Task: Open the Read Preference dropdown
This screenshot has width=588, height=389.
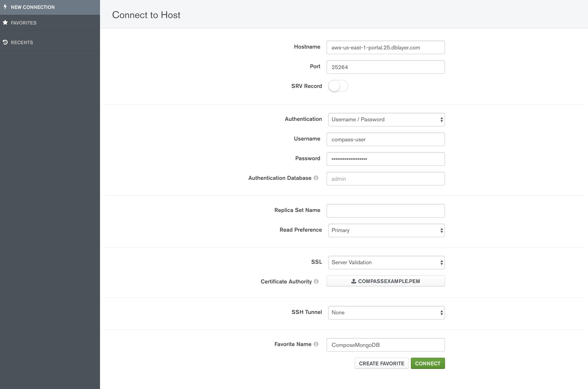Action: coord(386,230)
